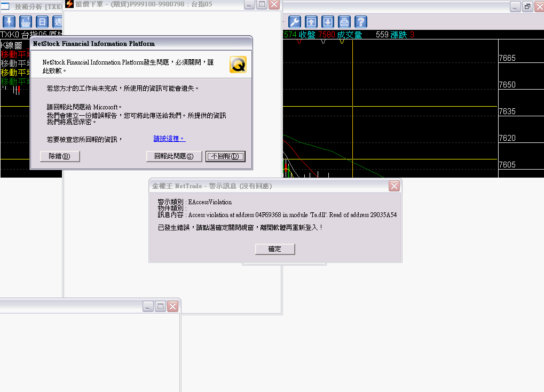Click the 7635 price axis label
This screenshot has height=392, width=544.
tap(507, 111)
